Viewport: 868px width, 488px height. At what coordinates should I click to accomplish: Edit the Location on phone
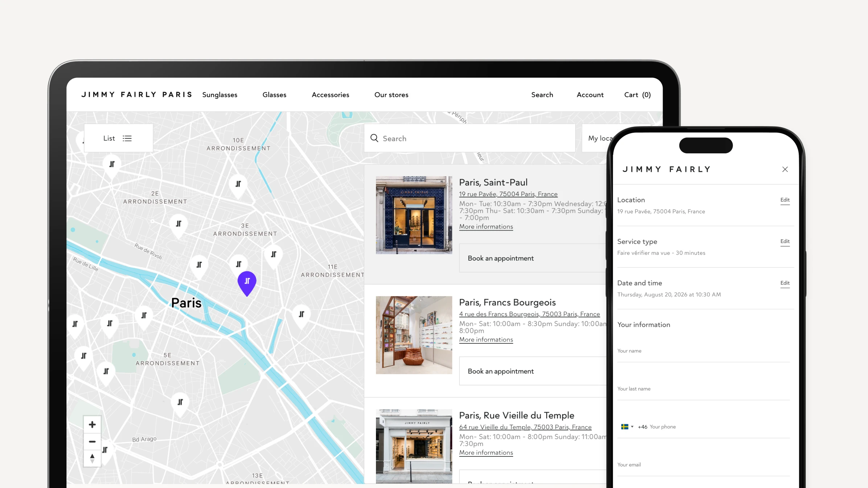coord(785,200)
